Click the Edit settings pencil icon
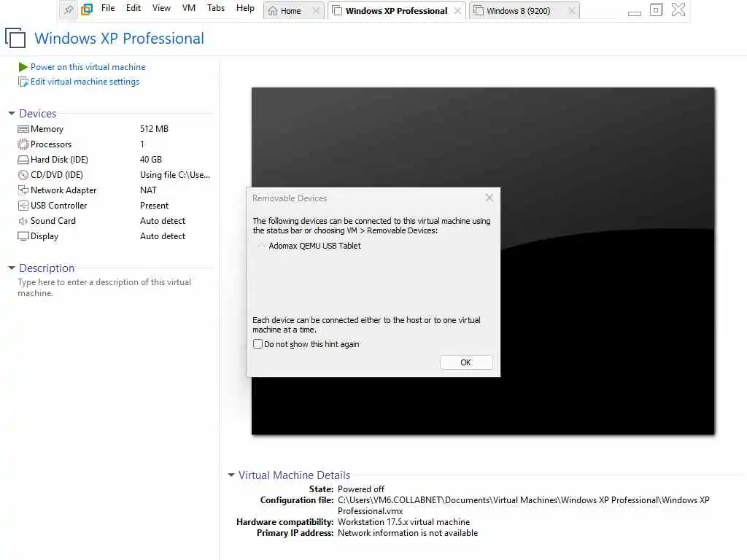Image resolution: width=747 pixels, height=560 pixels. click(23, 82)
